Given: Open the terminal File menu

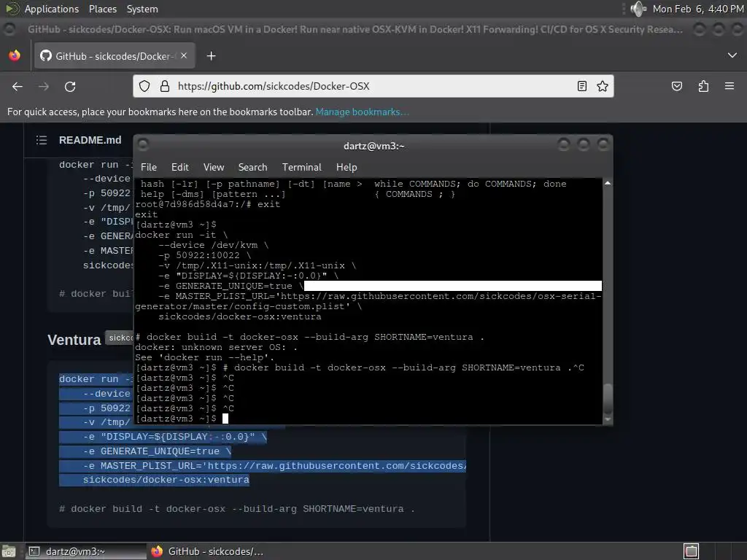Looking at the screenshot, I should point(149,167).
